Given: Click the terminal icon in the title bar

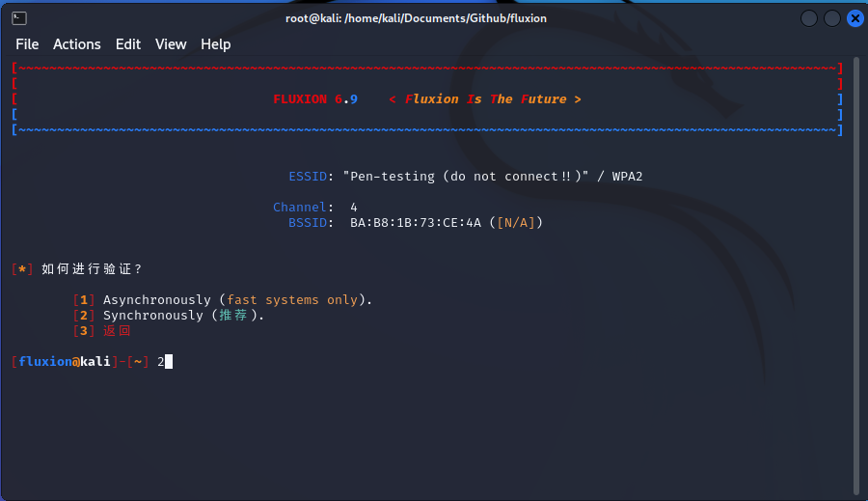Looking at the screenshot, I should [x=19, y=18].
